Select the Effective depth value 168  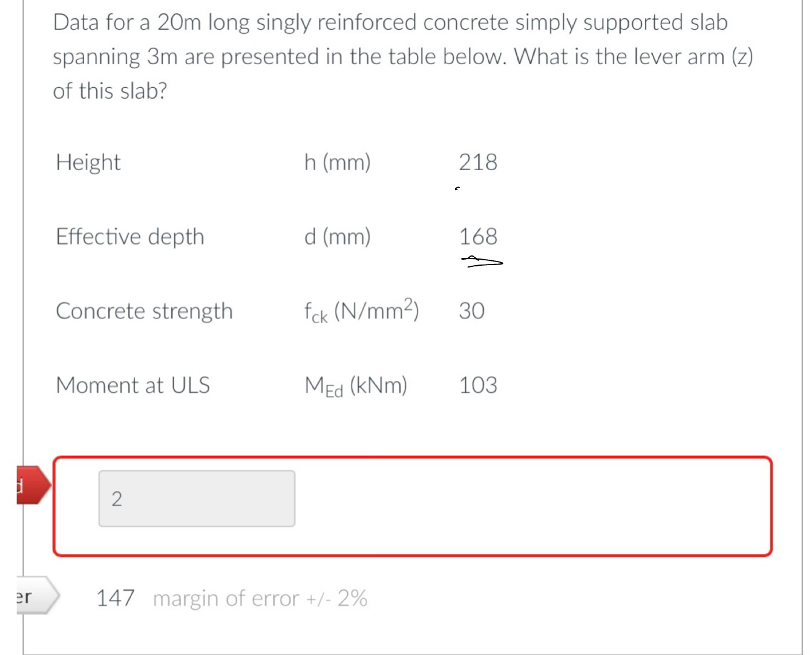[478, 236]
